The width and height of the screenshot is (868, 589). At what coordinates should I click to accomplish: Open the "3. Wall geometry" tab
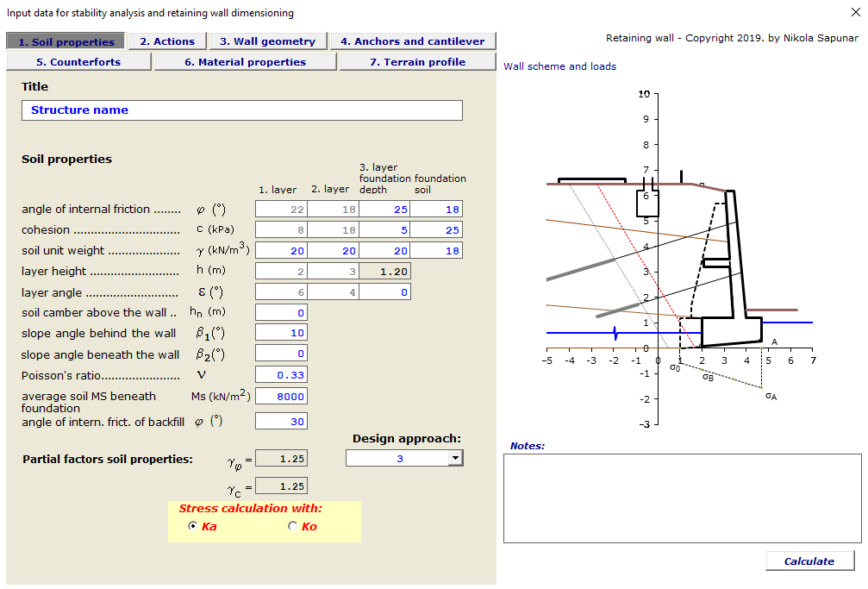[267, 41]
